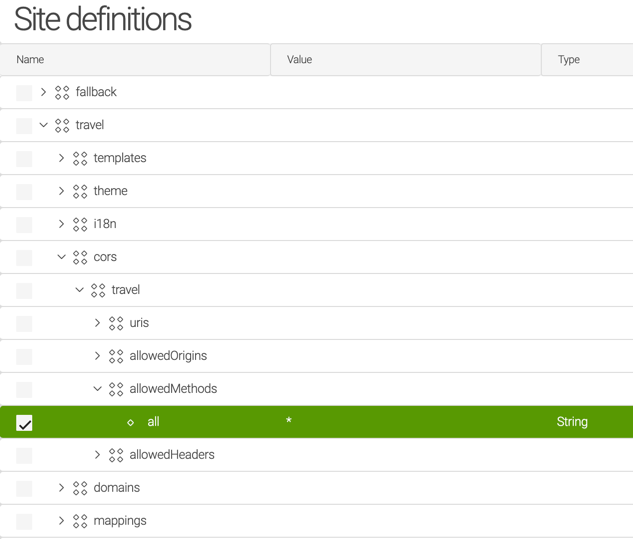Click the Name column header
Viewport: 633px width, 539px height.
(x=30, y=60)
